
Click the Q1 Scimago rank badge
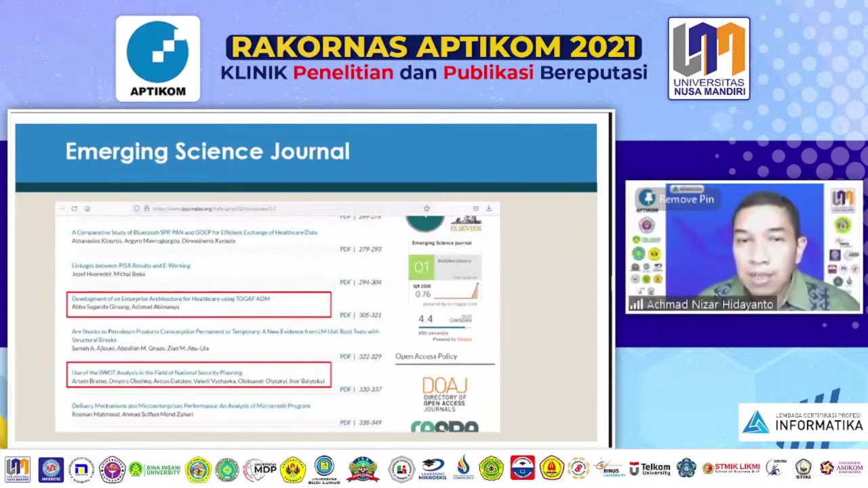point(421,267)
